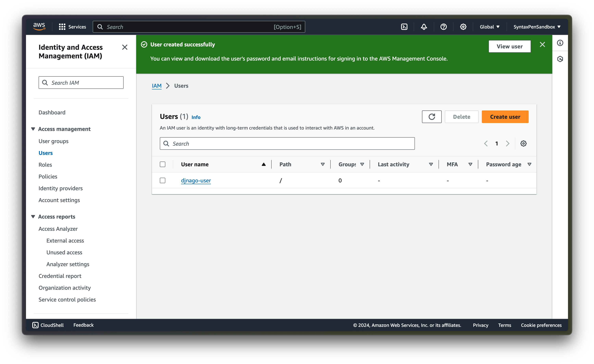Open Credential report from sidebar

point(60,276)
